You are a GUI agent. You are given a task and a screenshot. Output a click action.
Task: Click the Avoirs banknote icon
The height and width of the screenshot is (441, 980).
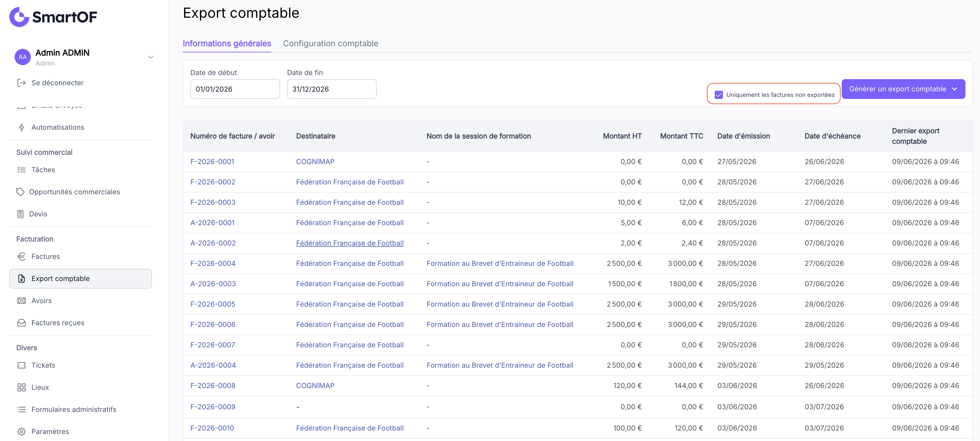21,301
